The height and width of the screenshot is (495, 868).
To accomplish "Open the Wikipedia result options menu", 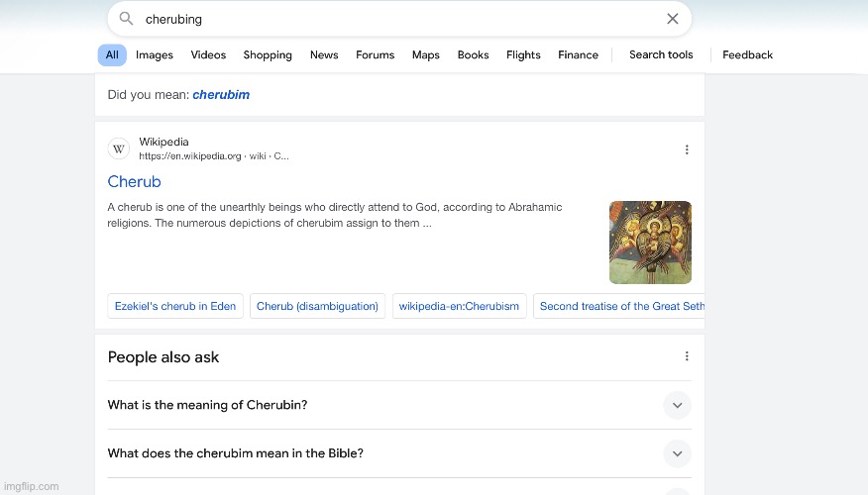I will (687, 149).
